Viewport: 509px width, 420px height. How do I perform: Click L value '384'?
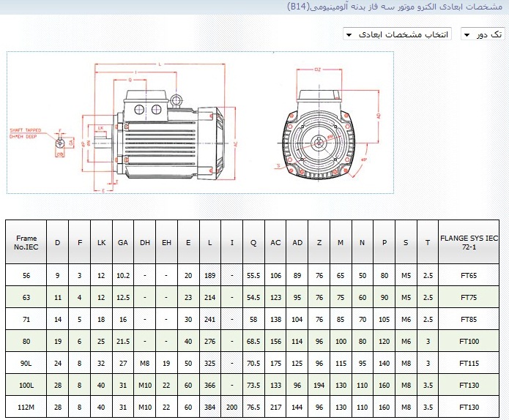[x=209, y=407]
